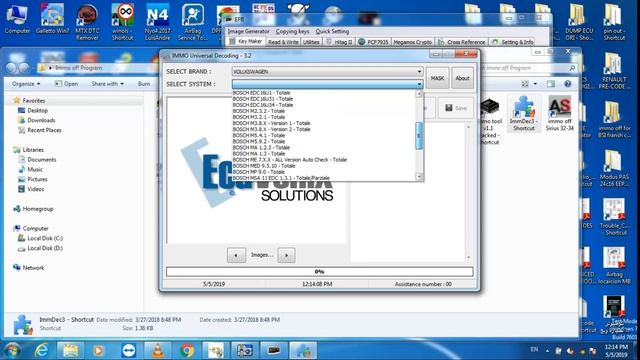
Task: Open Local Disk (D:)
Action: pyautogui.click(x=40, y=248)
